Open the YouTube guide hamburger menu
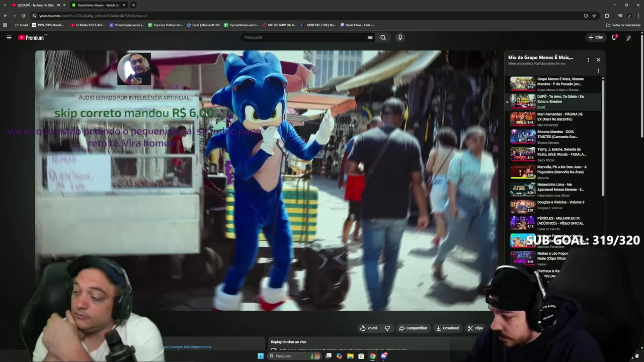This screenshot has height=362, width=644. tap(9, 37)
